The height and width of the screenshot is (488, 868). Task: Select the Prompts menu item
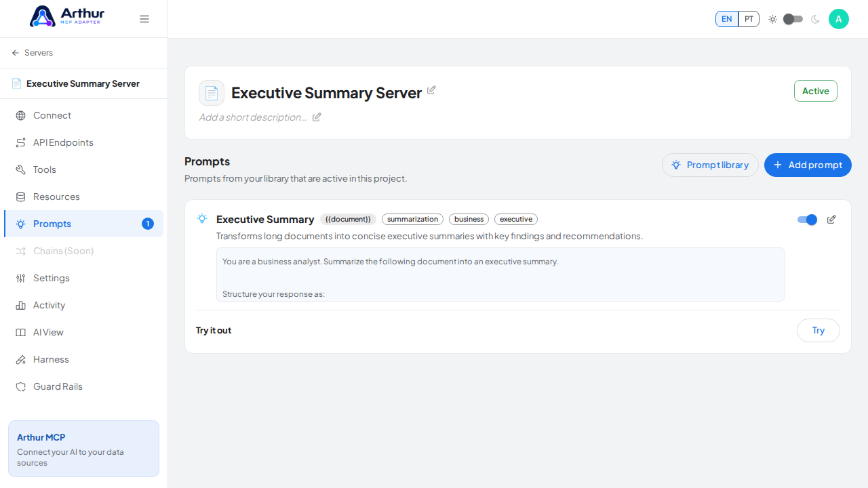(83, 224)
